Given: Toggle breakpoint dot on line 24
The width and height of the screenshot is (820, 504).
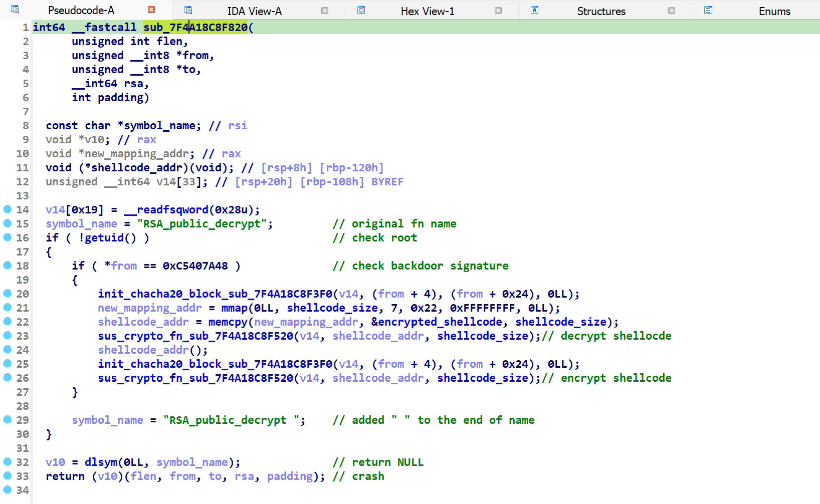Looking at the screenshot, I should (x=7, y=349).
